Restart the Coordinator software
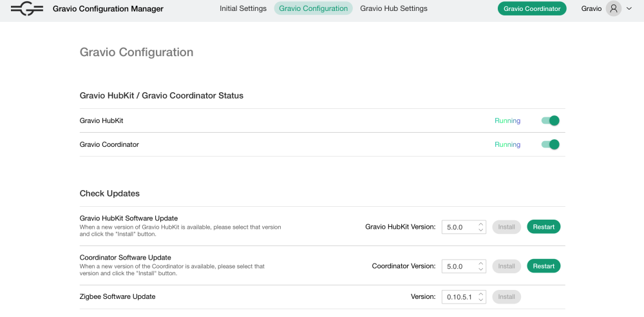The image size is (644, 317). pyautogui.click(x=544, y=266)
